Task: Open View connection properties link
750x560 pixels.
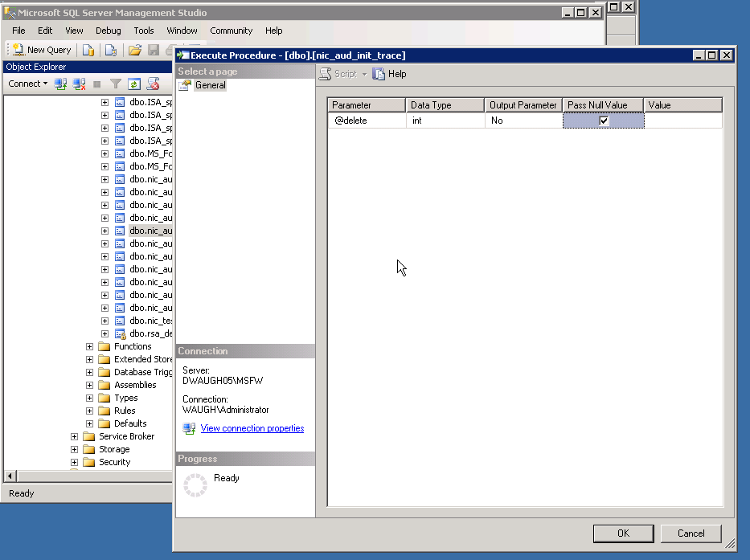Action: [252, 428]
